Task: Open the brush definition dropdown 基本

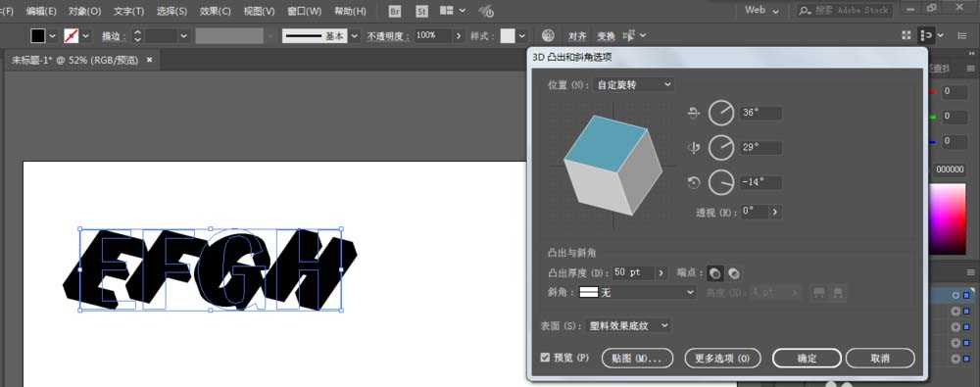Action: point(355,35)
